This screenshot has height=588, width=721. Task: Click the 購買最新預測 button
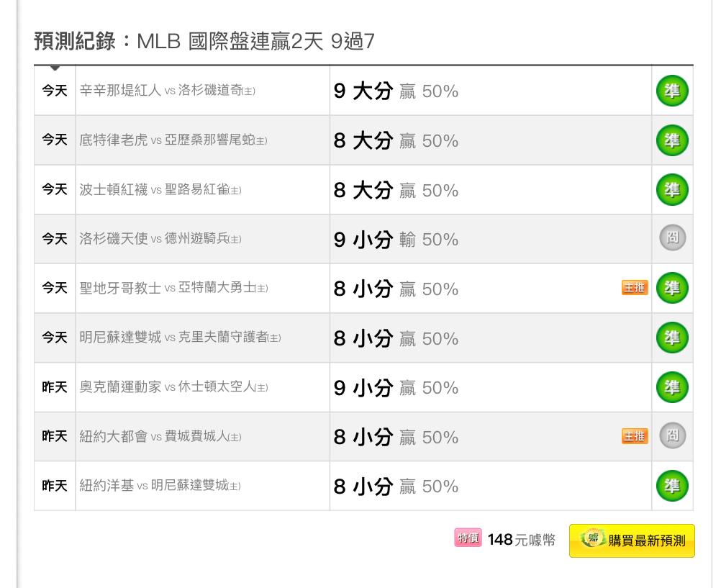pos(632,540)
